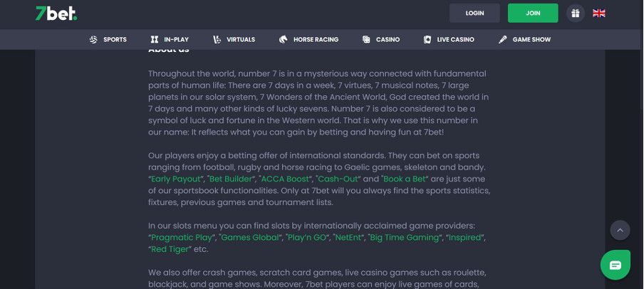Open the live chat bubble
The width and height of the screenshot is (644, 289).
(x=615, y=265)
